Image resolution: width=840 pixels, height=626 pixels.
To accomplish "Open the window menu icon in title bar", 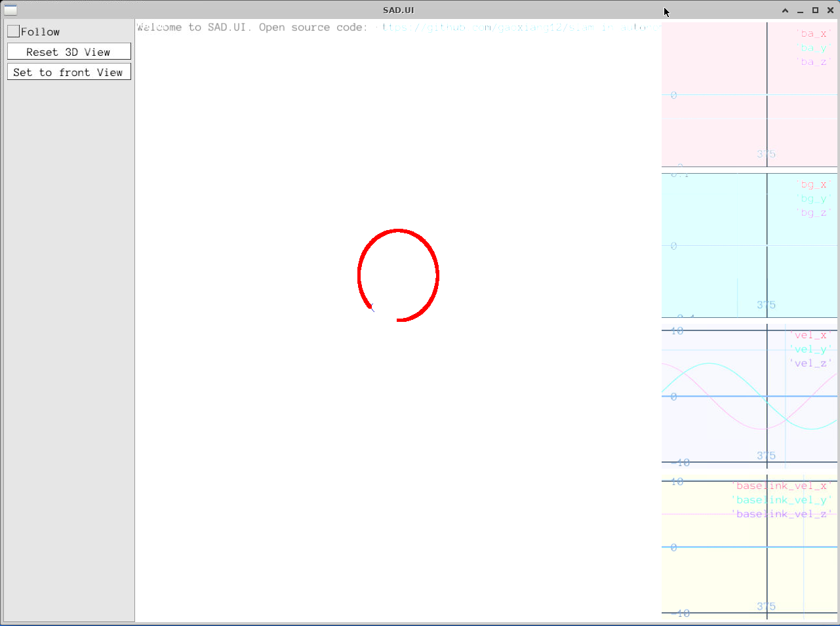I will [x=10, y=10].
